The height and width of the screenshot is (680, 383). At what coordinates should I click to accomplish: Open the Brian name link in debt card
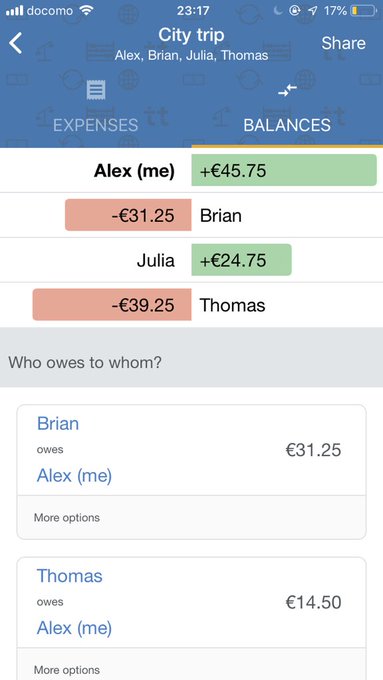coord(58,423)
